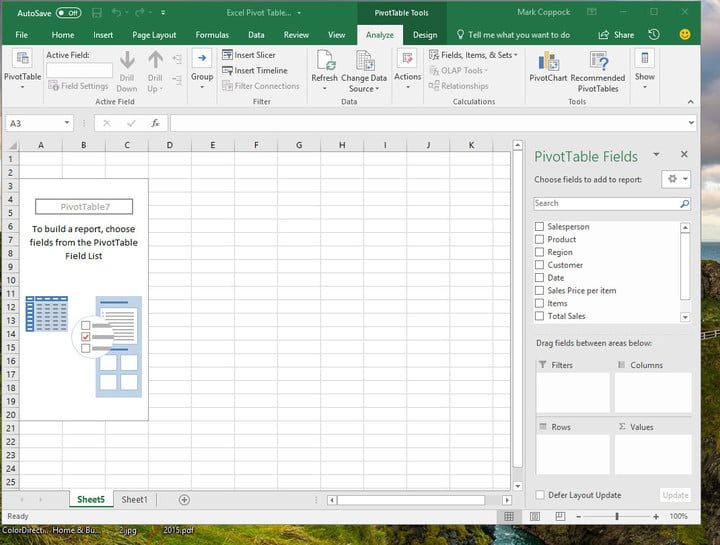The height and width of the screenshot is (545, 720).
Task: Open the Fields, Items, & Sets dropdown
Action: (x=475, y=55)
